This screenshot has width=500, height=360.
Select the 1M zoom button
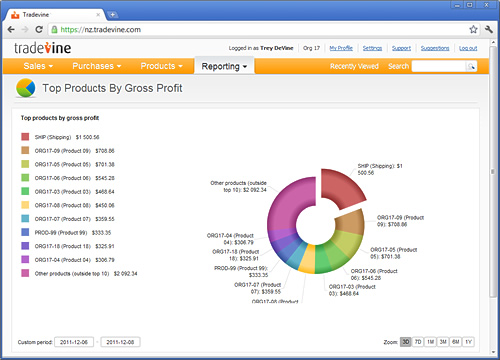pos(431,342)
